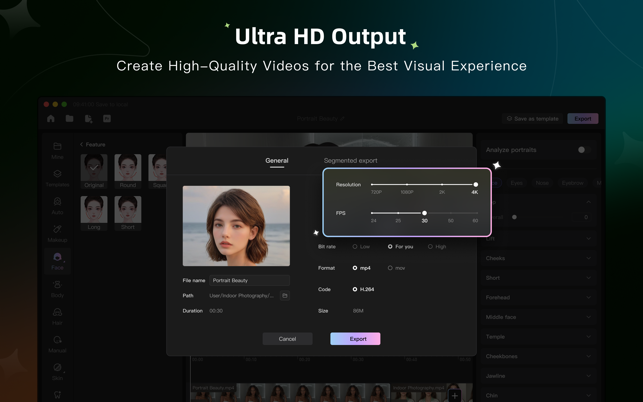
Task: Select the Manual tool in the sidebar
Action: (x=57, y=344)
